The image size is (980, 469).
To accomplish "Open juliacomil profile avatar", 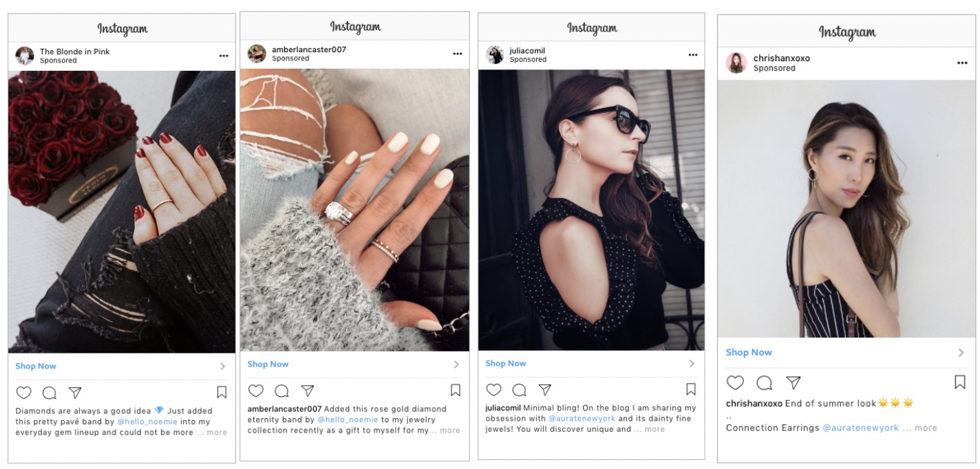I will [x=495, y=55].
